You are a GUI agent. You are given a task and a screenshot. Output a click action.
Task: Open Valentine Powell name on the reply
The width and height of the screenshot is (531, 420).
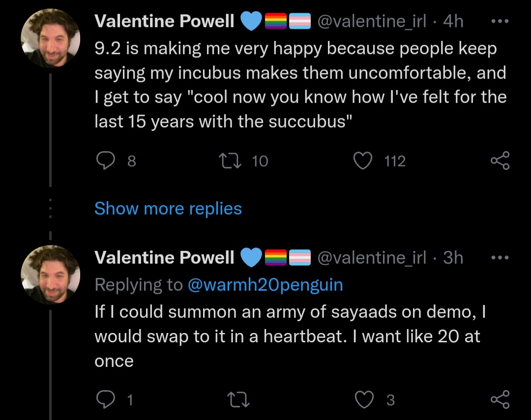[164, 257]
